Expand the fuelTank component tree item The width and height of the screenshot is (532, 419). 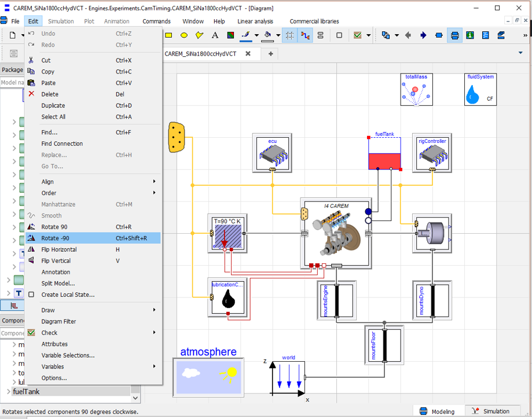(x=9, y=392)
